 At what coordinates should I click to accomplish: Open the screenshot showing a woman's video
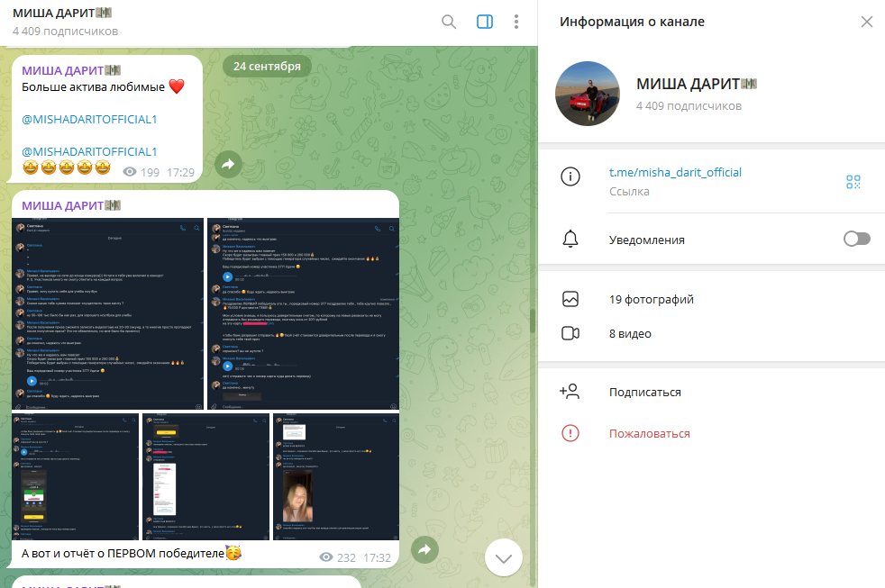pyautogui.click(x=336, y=476)
